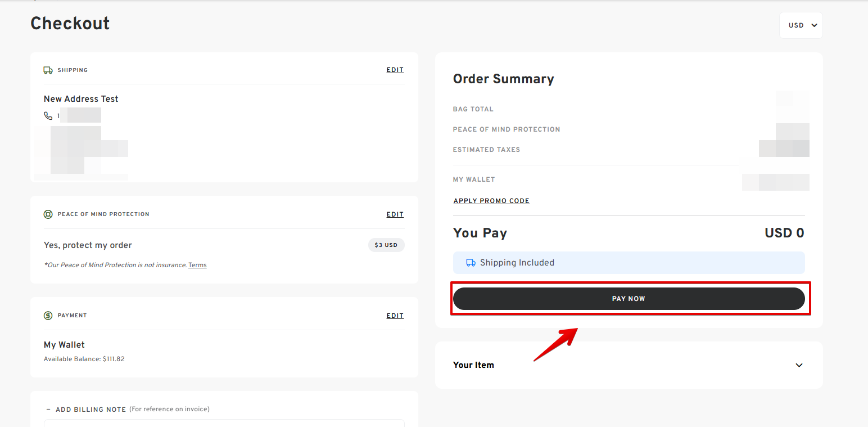Click Apply Promo Code
The image size is (868, 427).
click(491, 201)
